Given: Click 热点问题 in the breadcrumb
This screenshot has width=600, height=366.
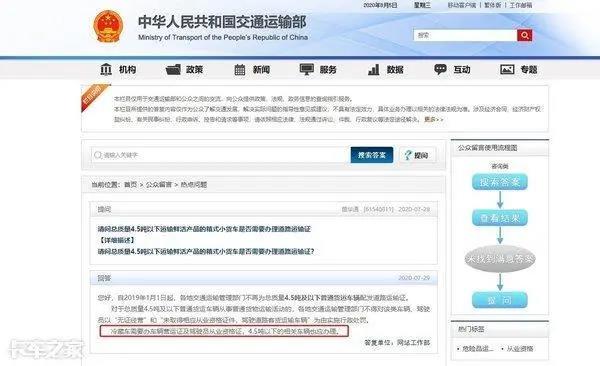Looking at the screenshot, I should [x=194, y=185].
